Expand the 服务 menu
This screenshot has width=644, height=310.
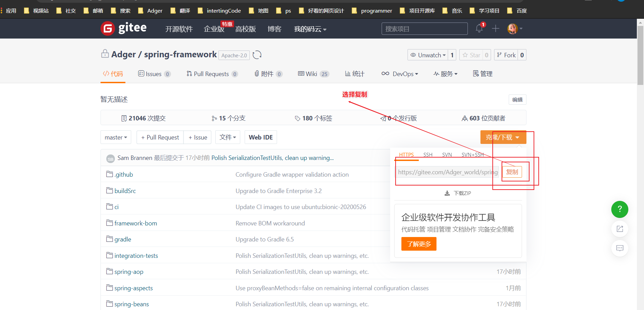coord(445,74)
